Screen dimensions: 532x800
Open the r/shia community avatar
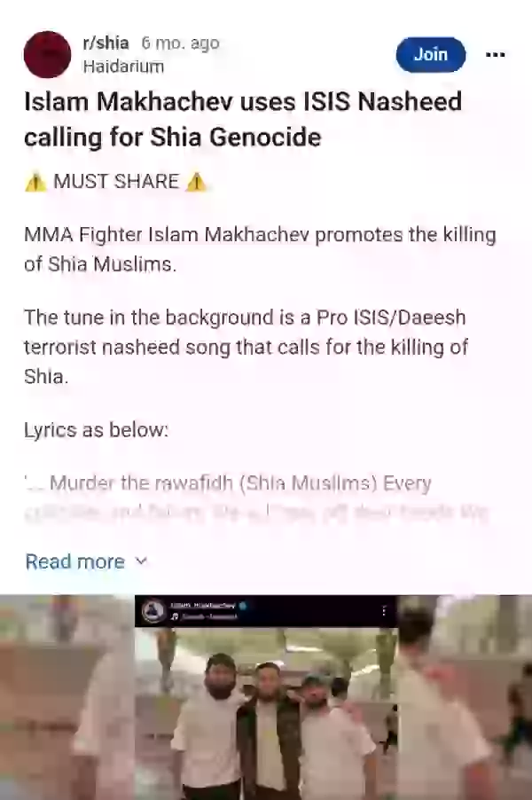pyautogui.click(x=47, y=55)
